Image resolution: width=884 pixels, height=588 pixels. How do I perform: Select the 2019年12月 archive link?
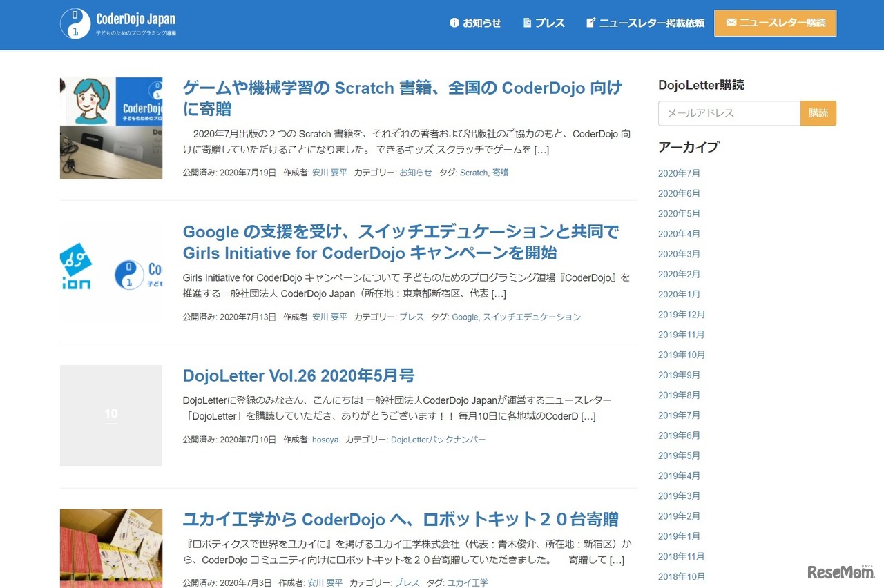682,315
